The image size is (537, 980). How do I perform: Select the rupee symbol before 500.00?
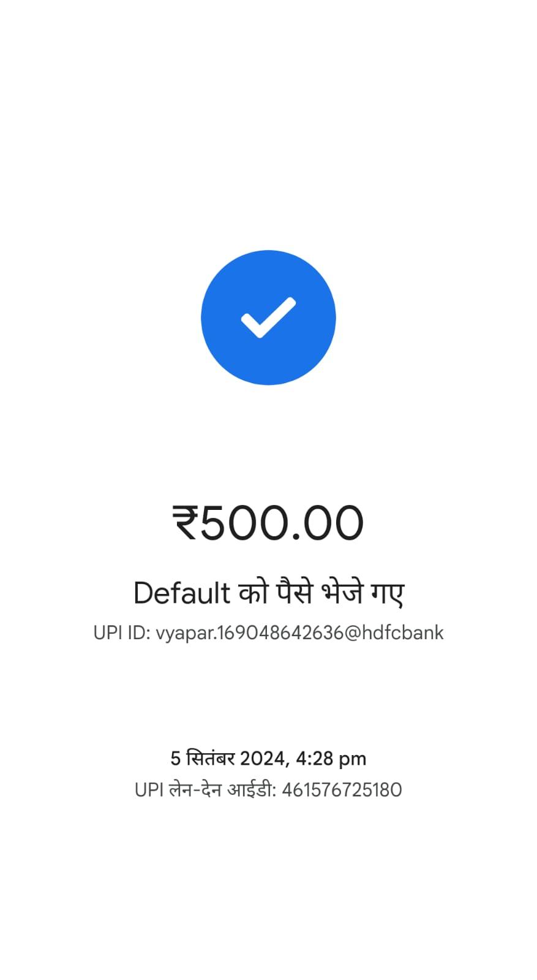pyautogui.click(x=186, y=523)
